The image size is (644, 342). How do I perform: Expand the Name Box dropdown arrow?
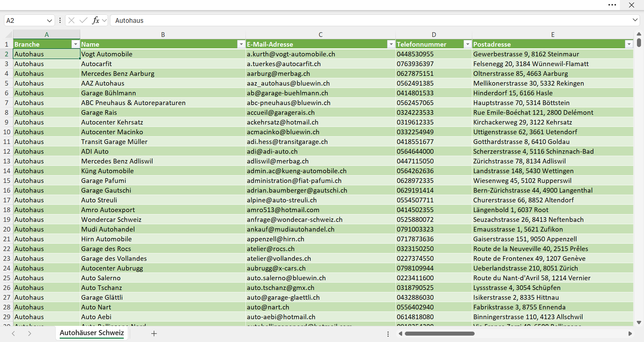tap(49, 20)
